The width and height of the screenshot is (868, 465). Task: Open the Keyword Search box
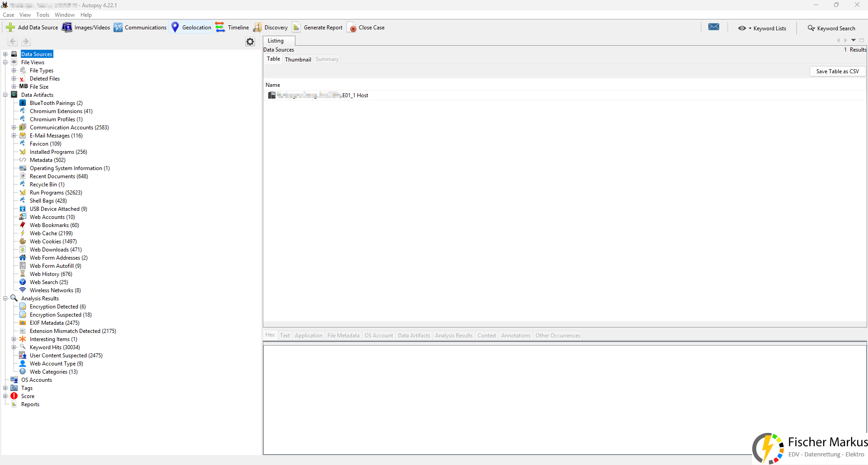tap(832, 28)
